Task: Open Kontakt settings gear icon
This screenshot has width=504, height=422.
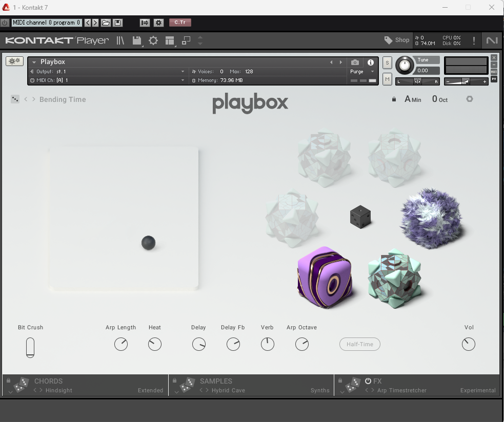Action: (x=153, y=40)
